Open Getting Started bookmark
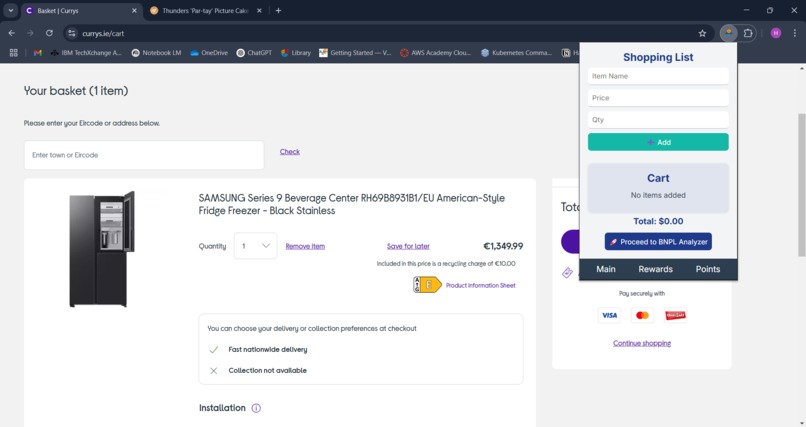Screen dimensions: 806x427 [x=355, y=52]
